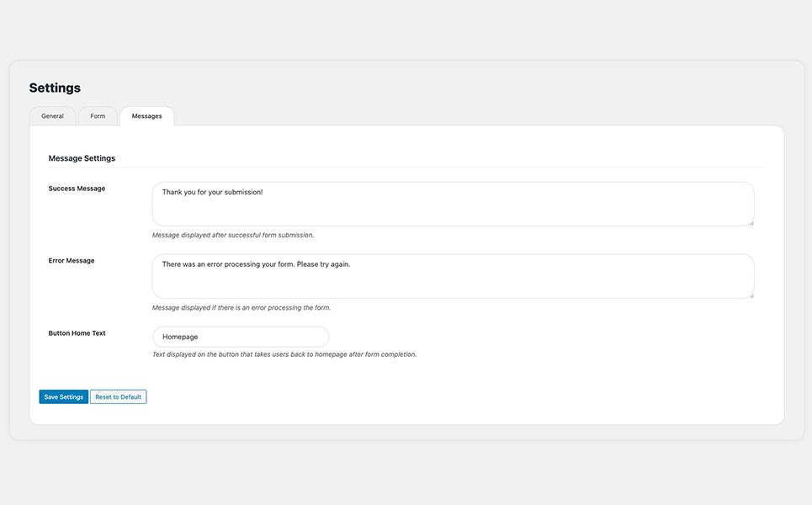Click the successful form submission description text
This screenshot has width=812, height=505.
pos(232,236)
